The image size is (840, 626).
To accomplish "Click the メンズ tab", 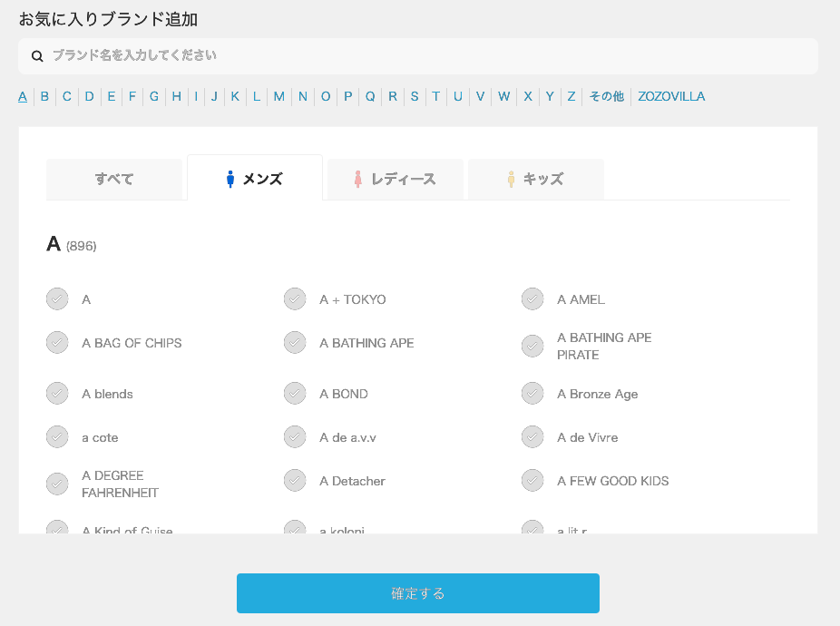I will (x=255, y=179).
